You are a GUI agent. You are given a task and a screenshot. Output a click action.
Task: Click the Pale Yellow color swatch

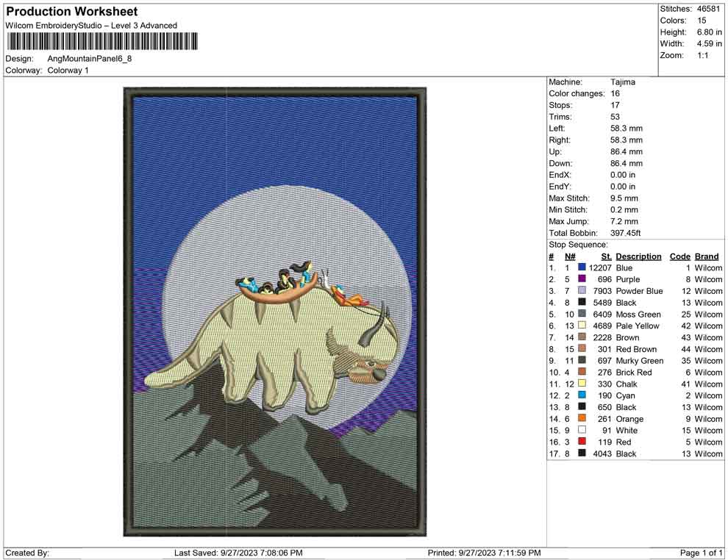click(x=582, y=326)
